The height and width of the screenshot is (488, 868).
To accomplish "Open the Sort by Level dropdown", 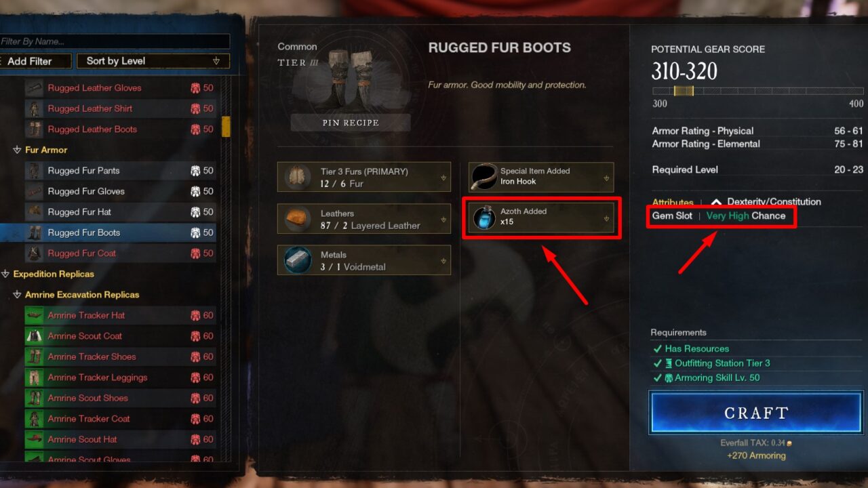I will coord(153,61).
